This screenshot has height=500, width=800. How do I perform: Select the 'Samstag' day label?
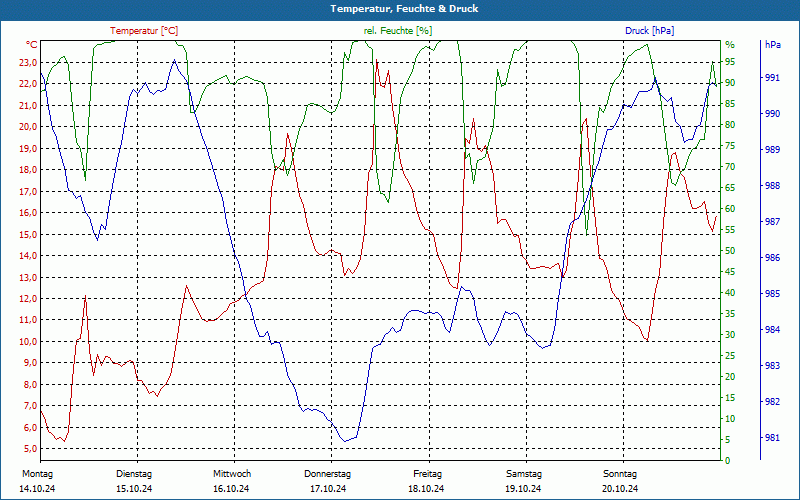click(524, 473)
